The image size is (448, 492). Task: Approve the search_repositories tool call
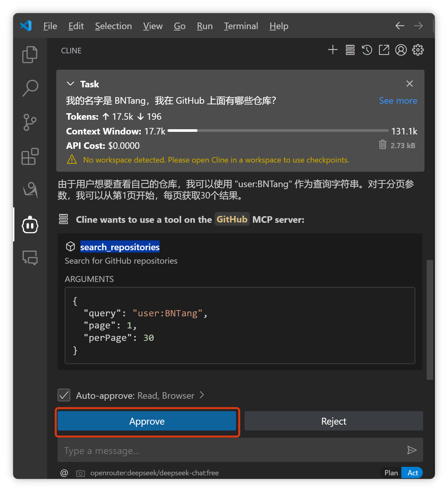(x=147, y=421)
